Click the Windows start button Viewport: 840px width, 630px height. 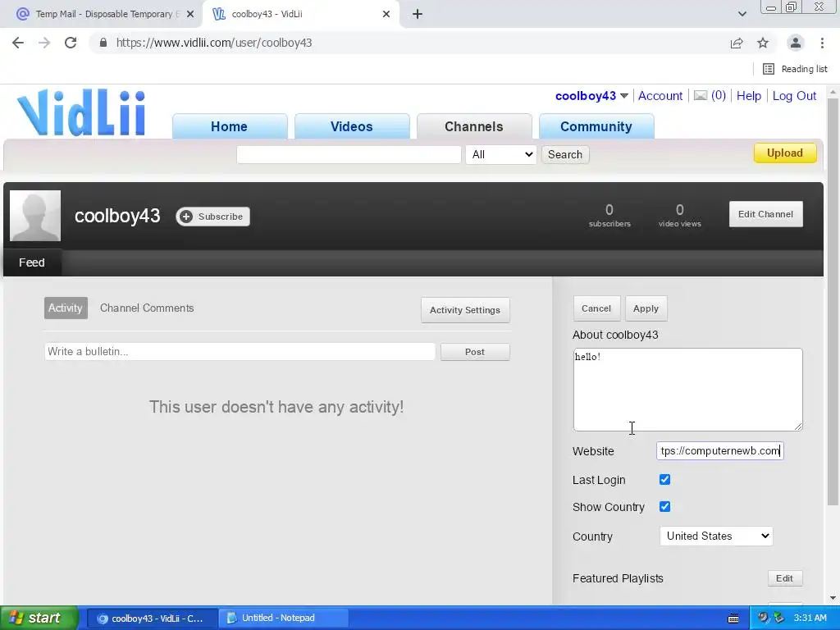point(39,618)
